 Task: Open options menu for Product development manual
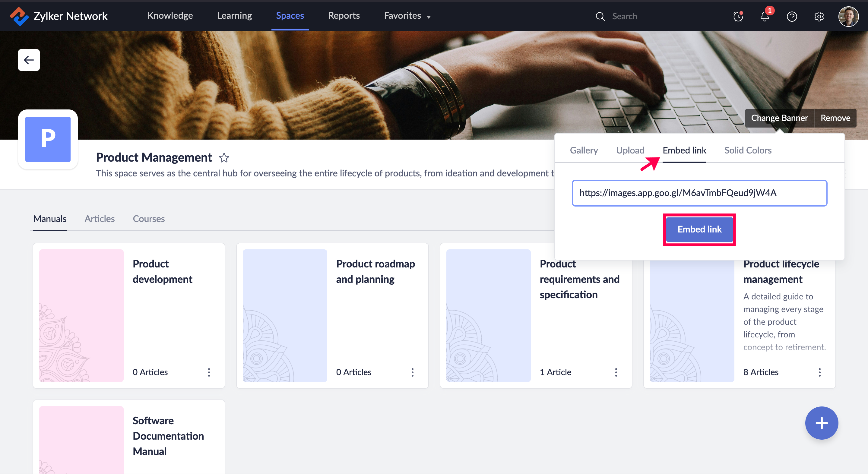click(x=209, y=372)
